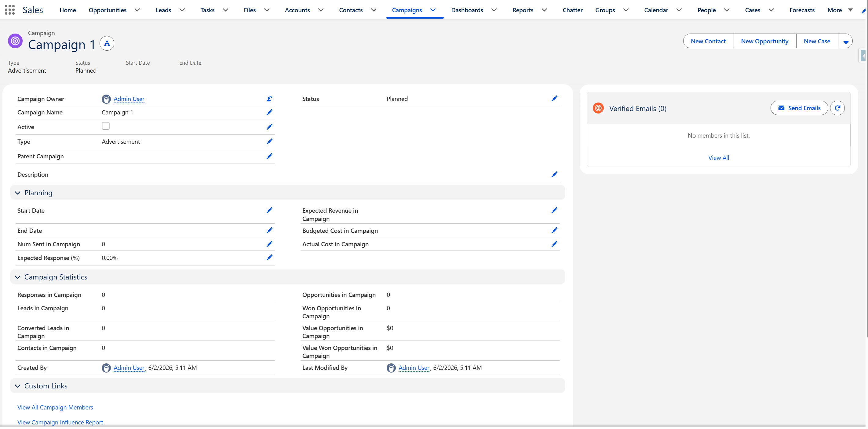Viewport: 868px width, 429px height.
Task: Open the Dashboards tab dropdown arrow
Action: tap(494, 10)
